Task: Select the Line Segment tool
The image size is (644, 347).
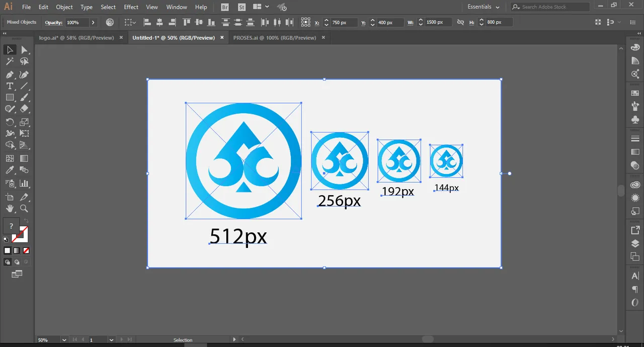Action: [24, 86]
